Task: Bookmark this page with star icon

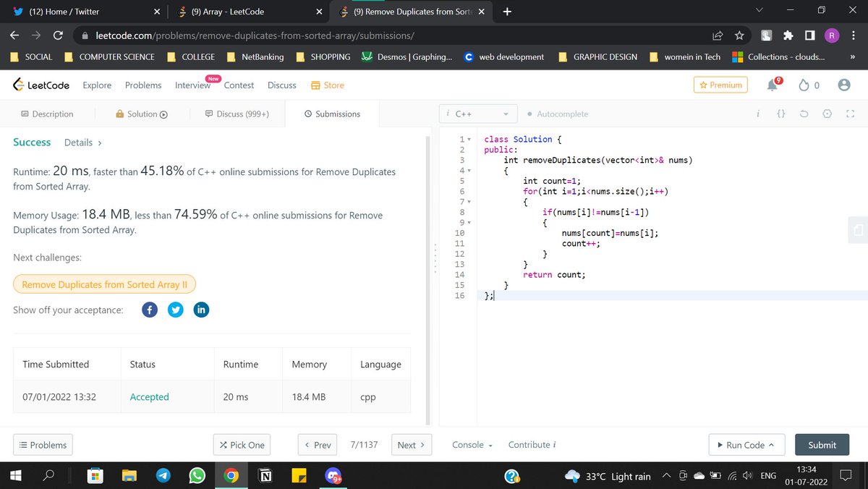Action: 739,35
